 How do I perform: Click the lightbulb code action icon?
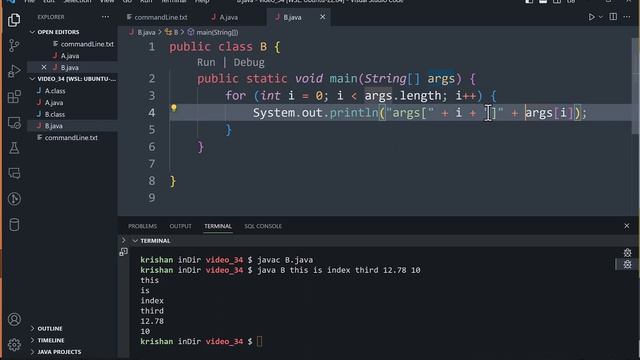(173, 108)
